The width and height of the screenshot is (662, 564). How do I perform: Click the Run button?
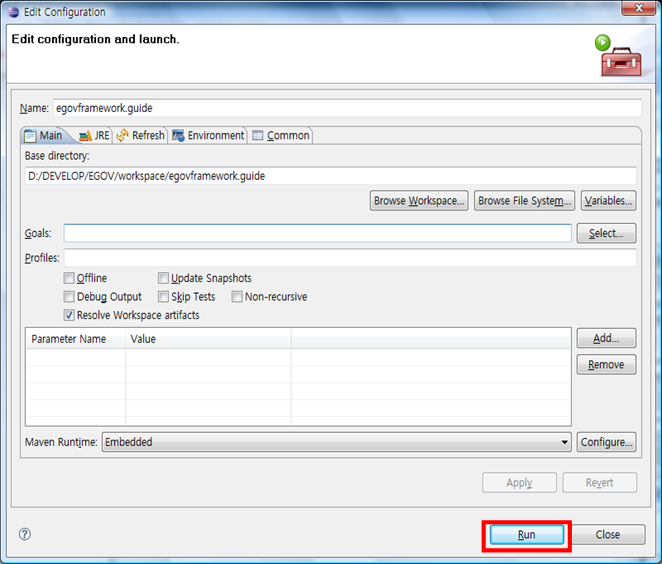click(526, 535)
